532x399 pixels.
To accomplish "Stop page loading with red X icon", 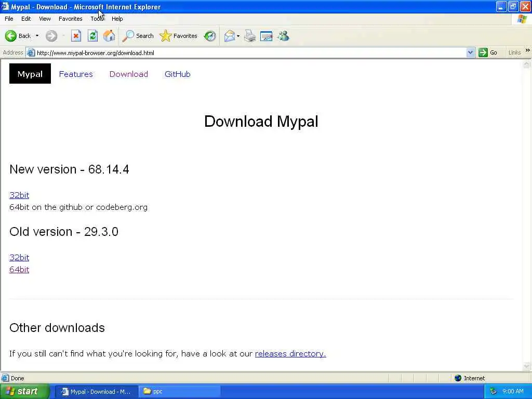I will [76, 36].
